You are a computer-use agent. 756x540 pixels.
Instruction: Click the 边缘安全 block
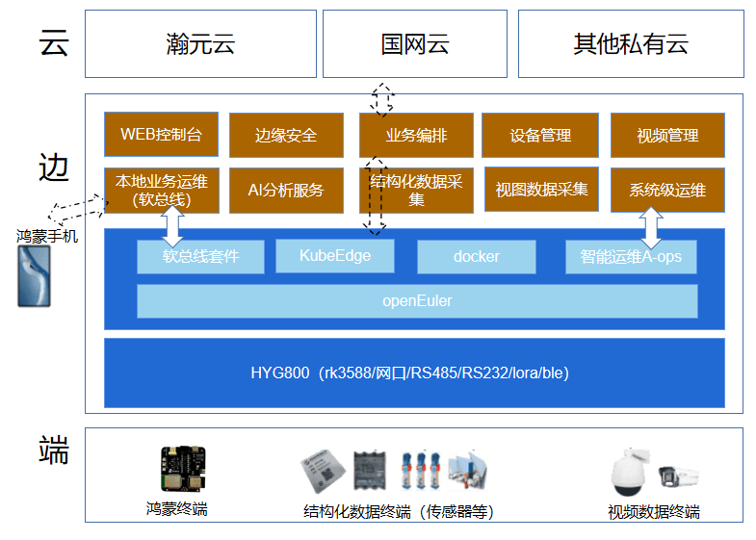286,136
